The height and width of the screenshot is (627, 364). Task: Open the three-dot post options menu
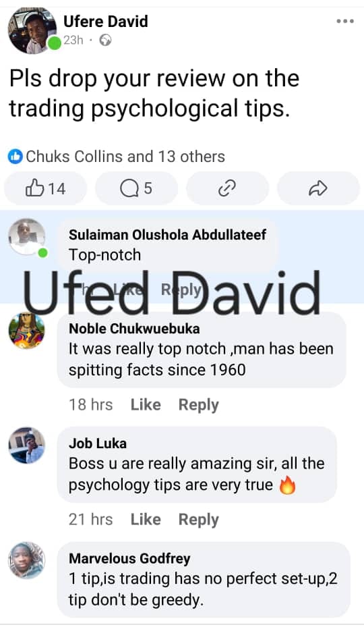345,21
